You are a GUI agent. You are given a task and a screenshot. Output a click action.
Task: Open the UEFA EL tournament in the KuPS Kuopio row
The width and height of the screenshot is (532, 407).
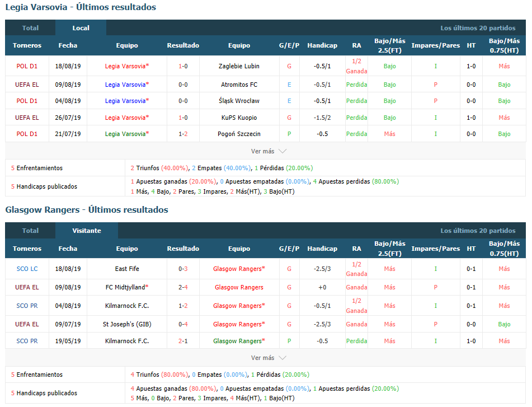pos(27,118)
